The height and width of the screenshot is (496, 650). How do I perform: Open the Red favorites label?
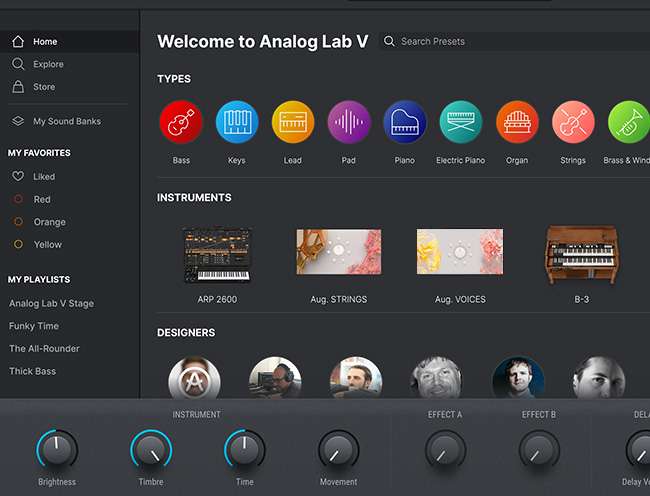(x=42, y=199)
